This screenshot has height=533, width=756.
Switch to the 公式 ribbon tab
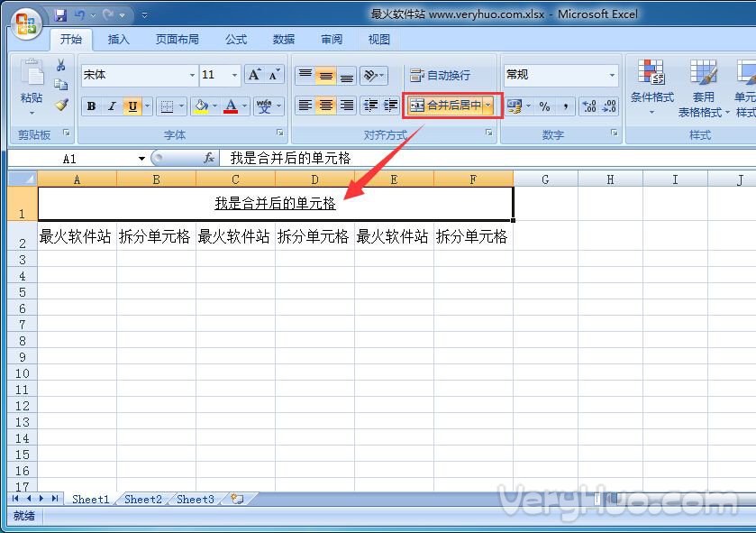coord(236,40)
